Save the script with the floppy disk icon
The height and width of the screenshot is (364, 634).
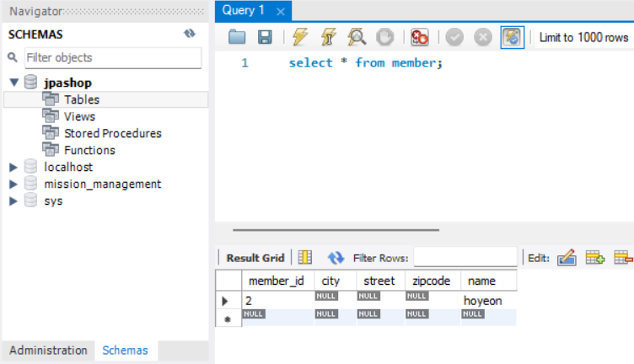point(265,37)
